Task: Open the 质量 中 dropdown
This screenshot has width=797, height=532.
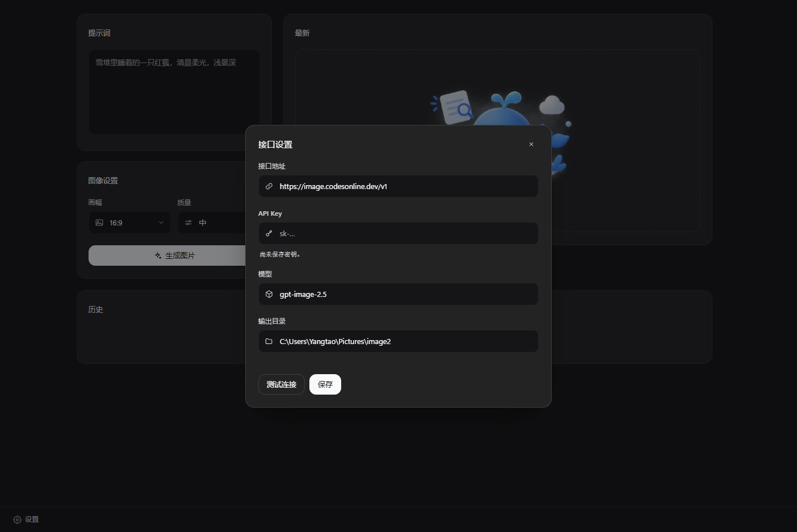Action: point(212,223)
